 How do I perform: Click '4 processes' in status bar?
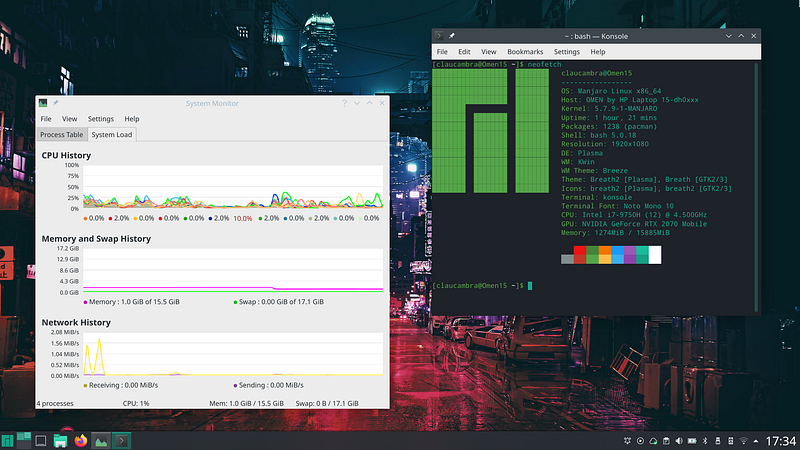[55, 404]
